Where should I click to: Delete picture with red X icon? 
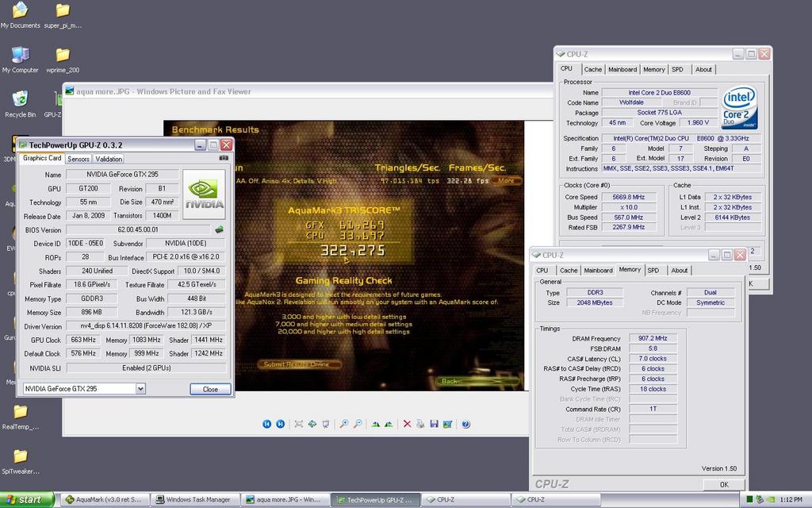(x=407, y=424)
